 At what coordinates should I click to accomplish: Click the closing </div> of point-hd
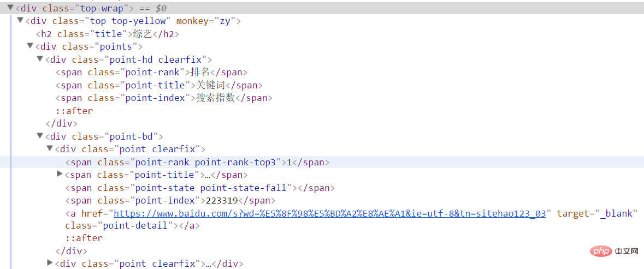tap(62, 123)
